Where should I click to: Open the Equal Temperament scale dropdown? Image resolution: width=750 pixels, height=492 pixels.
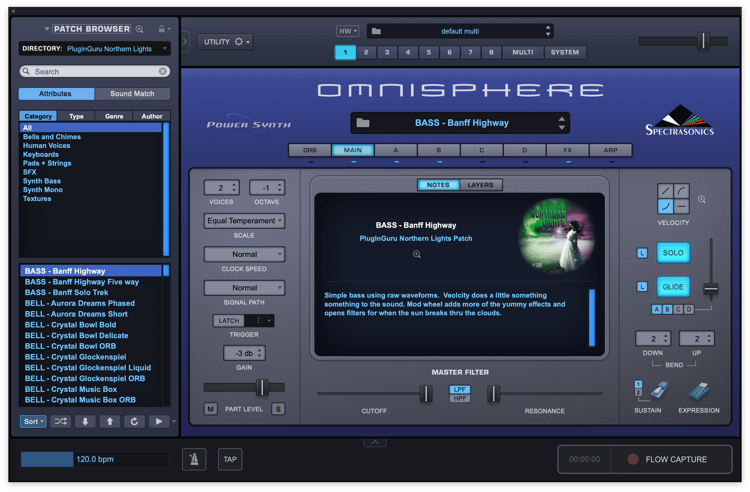click(x=244, y=220)
